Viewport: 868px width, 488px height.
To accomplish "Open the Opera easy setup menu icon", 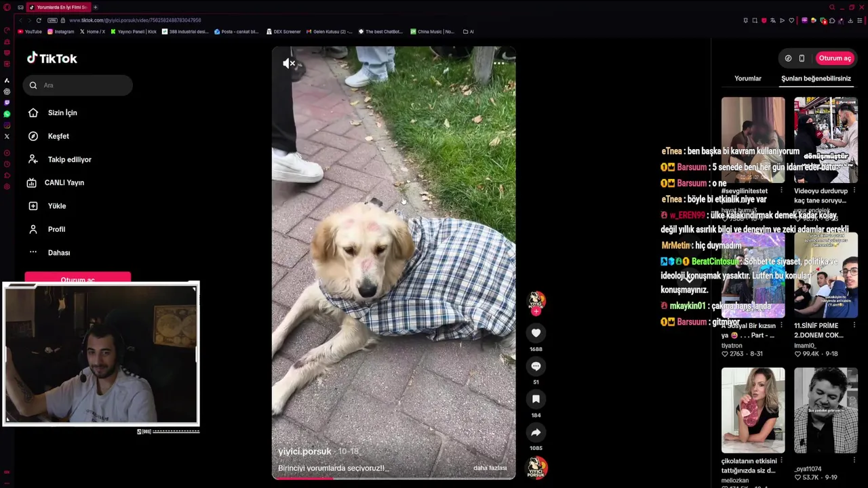I will click(x=860, y=20).
